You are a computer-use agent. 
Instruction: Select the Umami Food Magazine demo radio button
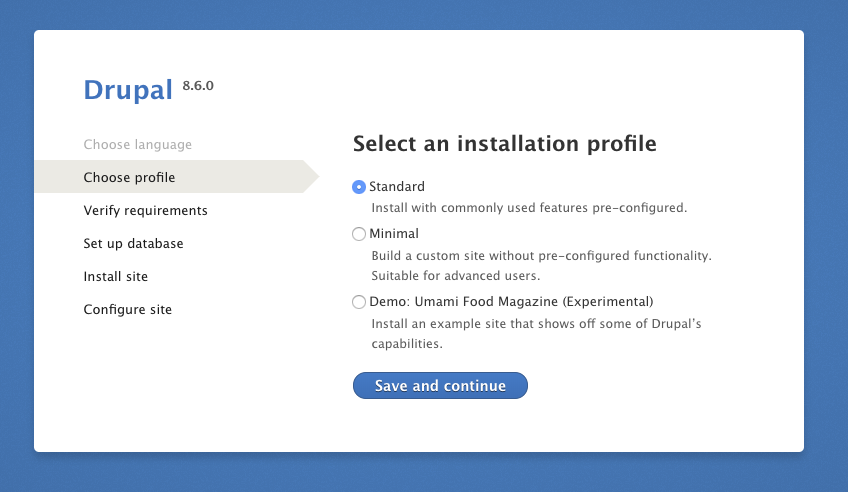click(359, 302)
